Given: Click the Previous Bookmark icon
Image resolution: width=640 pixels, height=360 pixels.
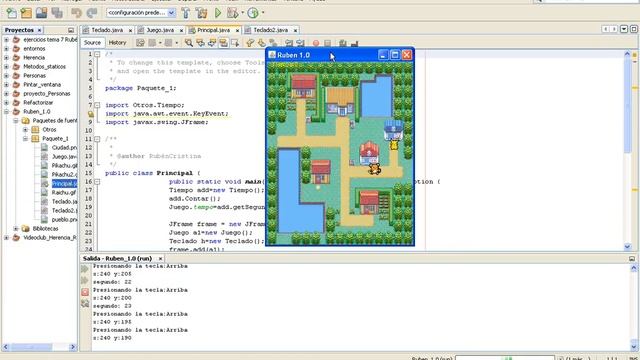Looking at the screenshot, I should 250,43.
